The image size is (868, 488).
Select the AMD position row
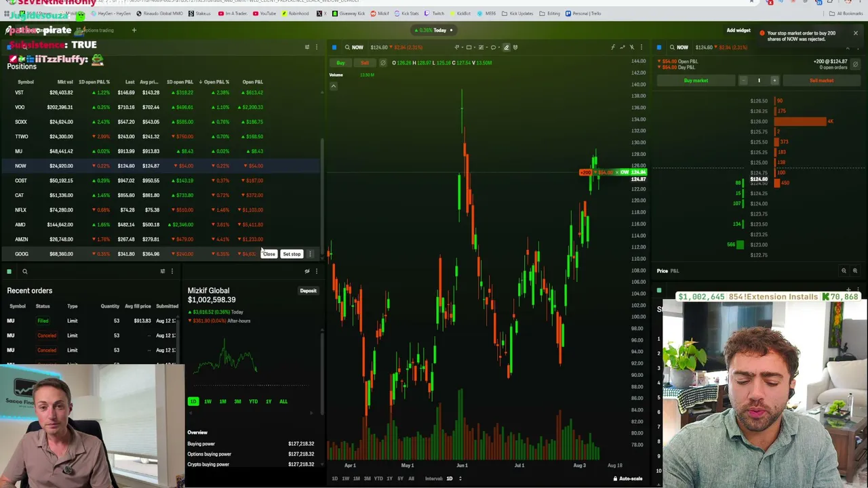point(161,225)
